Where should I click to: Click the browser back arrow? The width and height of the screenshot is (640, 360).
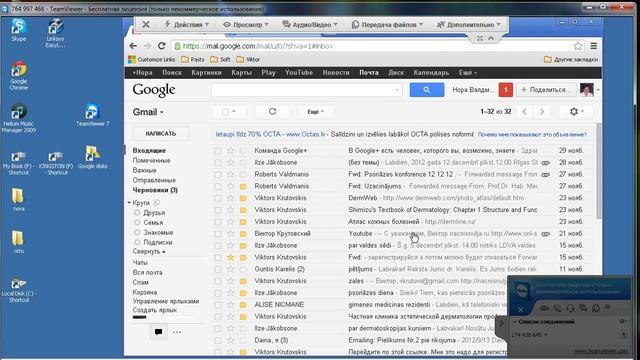pos(133,46)
